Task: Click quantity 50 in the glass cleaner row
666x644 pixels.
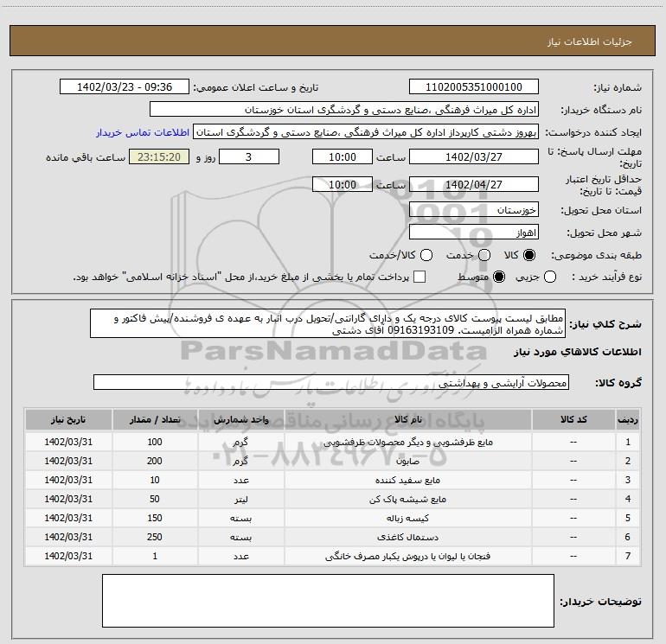Action: [155, 499]
